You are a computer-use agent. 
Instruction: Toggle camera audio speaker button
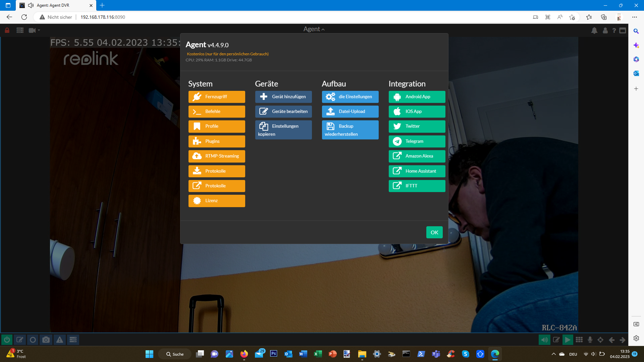pyautogui.click(x=544, y=340)
